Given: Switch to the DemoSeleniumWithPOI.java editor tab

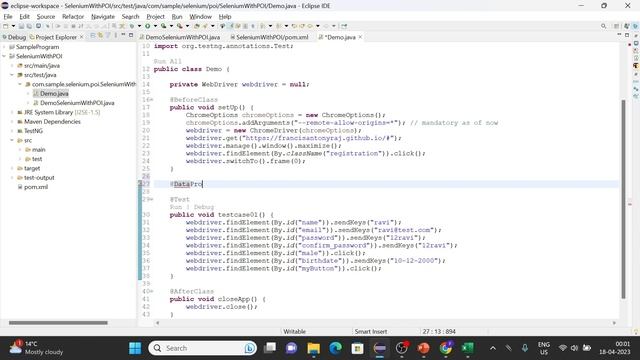Looking at the screenshot, I should (x=180, y=37).
